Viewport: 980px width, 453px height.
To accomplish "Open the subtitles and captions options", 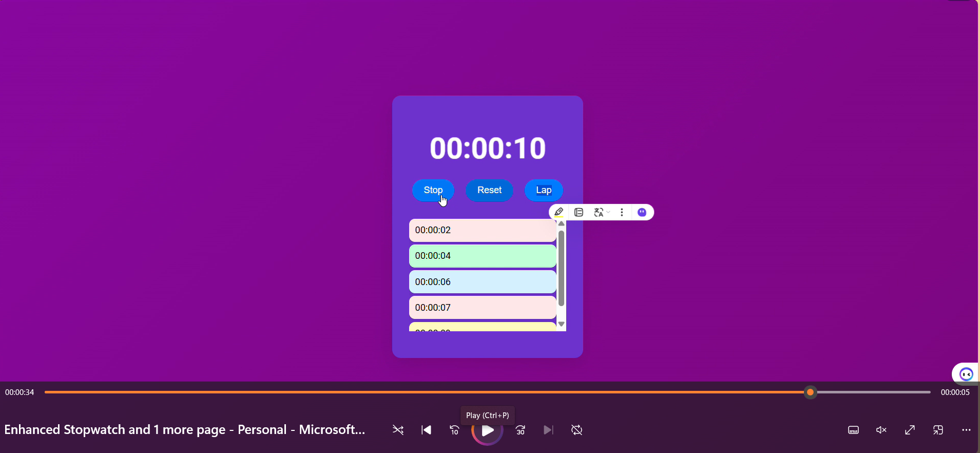I will pos(853,430).
